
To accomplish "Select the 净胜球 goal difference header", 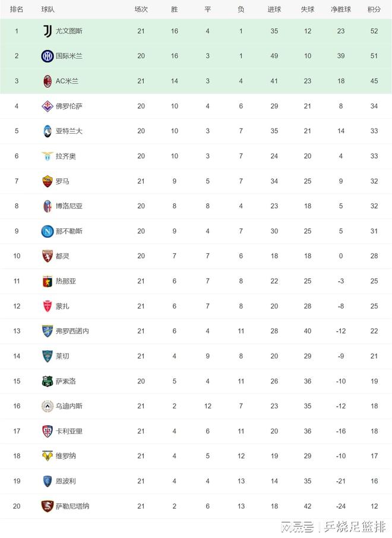I will click(340, 10).
